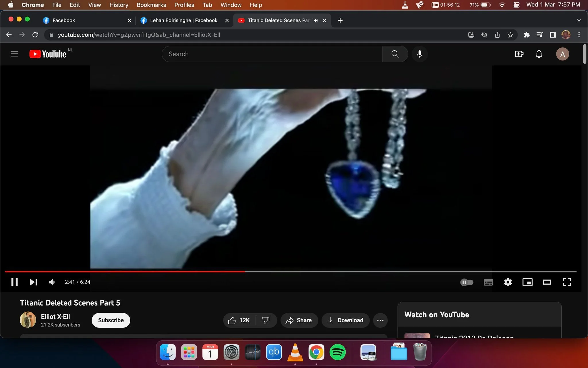Screen dimensions: 588x368
Task: Focus the YouTube search box
Action: pos(272,54)
